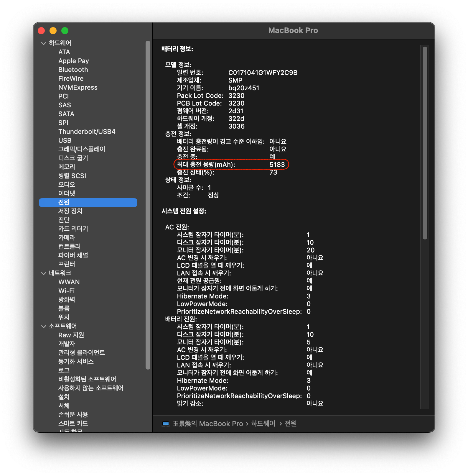Select 위치 under network

(64, 317)
